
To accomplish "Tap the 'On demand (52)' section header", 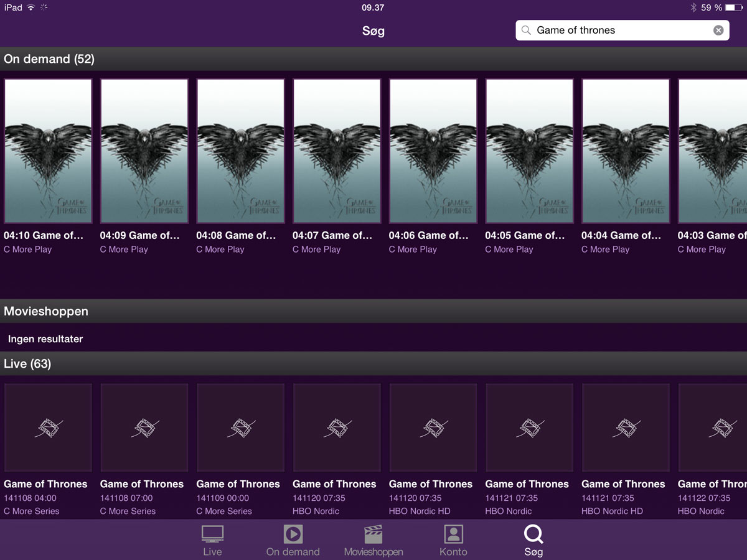I will pyautogui.click(x=374, y=59).
